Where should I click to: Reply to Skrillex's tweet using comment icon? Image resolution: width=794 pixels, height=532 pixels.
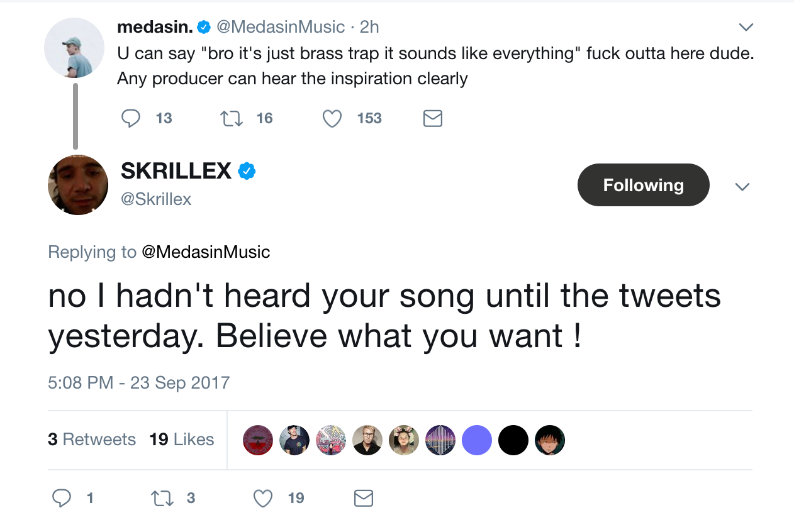click(62, 498)
